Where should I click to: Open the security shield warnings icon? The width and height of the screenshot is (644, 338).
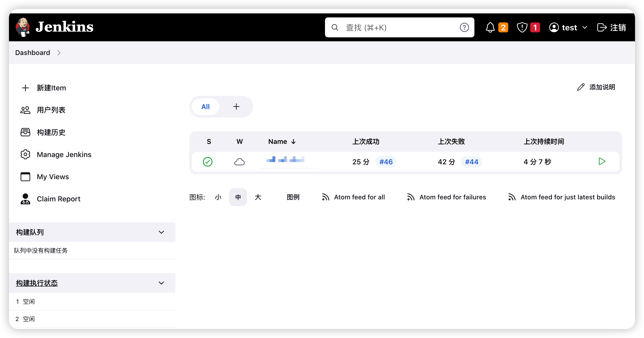tap(522, 27)
